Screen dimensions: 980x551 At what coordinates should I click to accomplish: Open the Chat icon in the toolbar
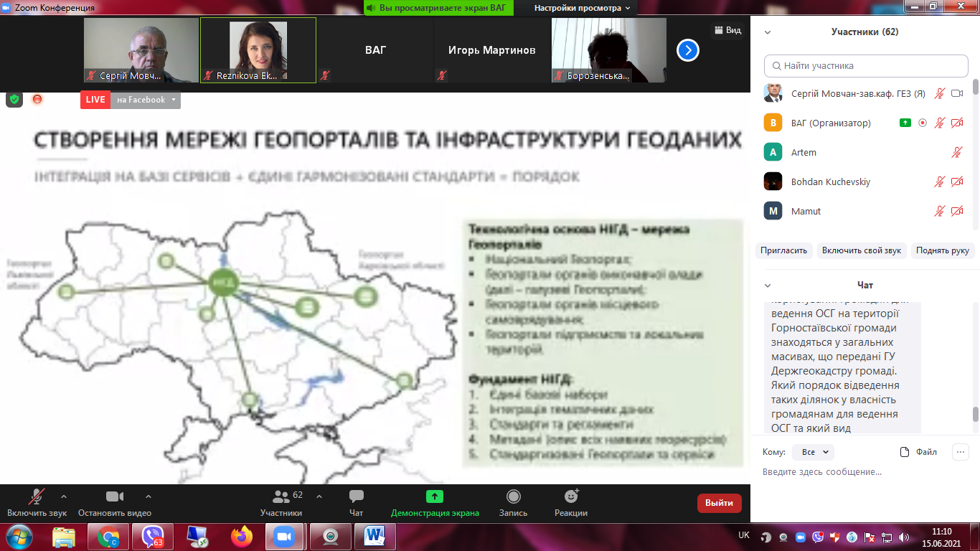point(356,496)
